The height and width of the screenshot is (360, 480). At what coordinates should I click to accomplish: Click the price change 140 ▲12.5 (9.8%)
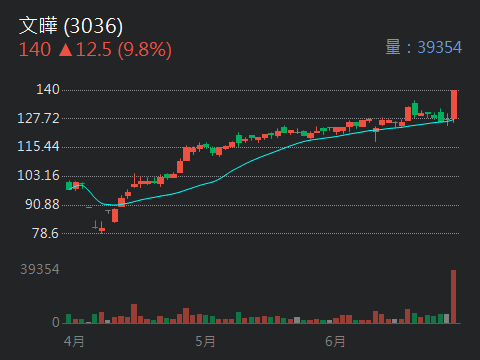(x=95, y=50)
